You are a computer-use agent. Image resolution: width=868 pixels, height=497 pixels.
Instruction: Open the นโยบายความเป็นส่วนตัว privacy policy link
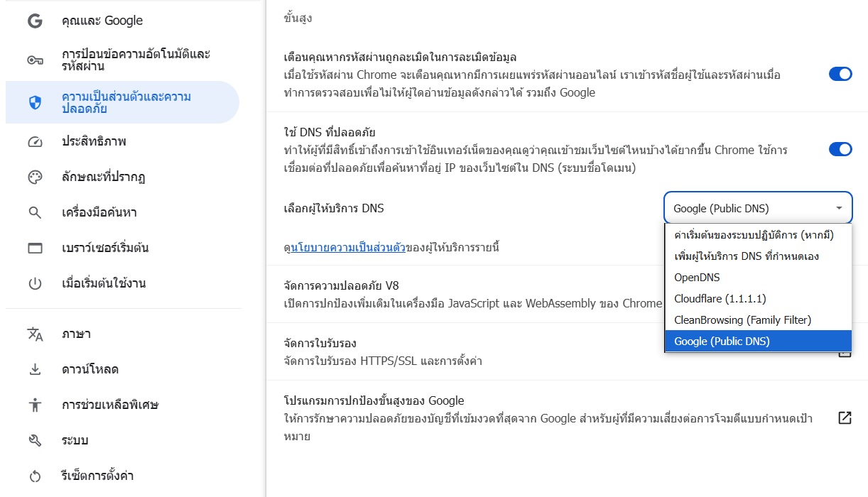pyautogui.click(x=348, y=248)
